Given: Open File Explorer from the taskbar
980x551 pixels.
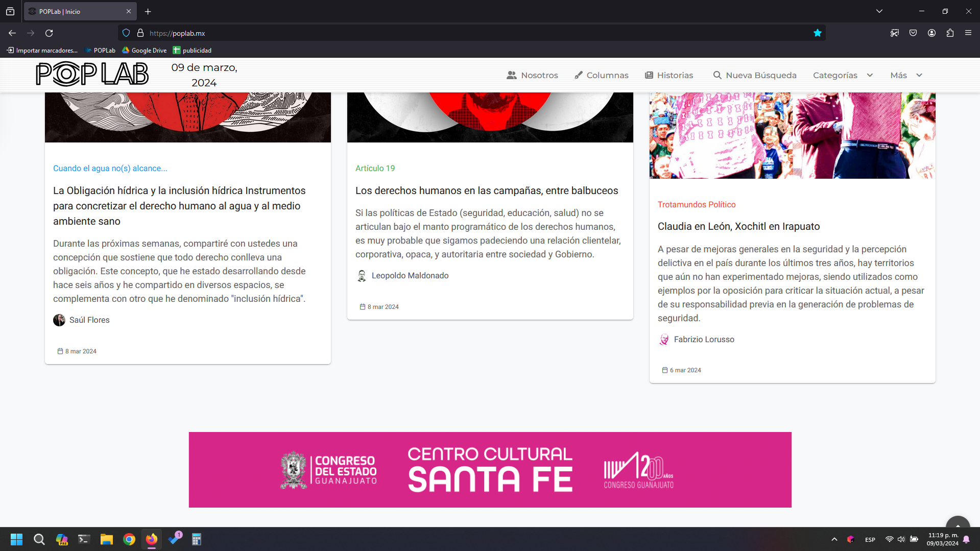Looking at the screenshot, I should point(106,539).
